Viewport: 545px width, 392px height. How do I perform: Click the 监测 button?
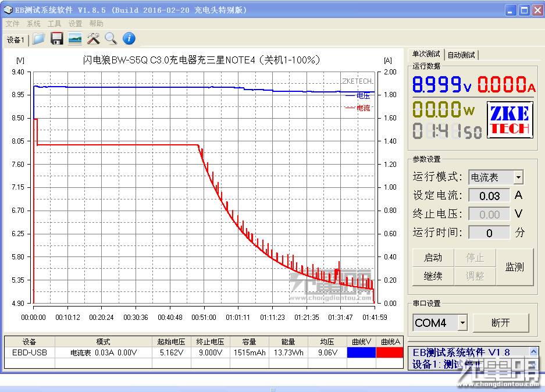tap(515, 267)
